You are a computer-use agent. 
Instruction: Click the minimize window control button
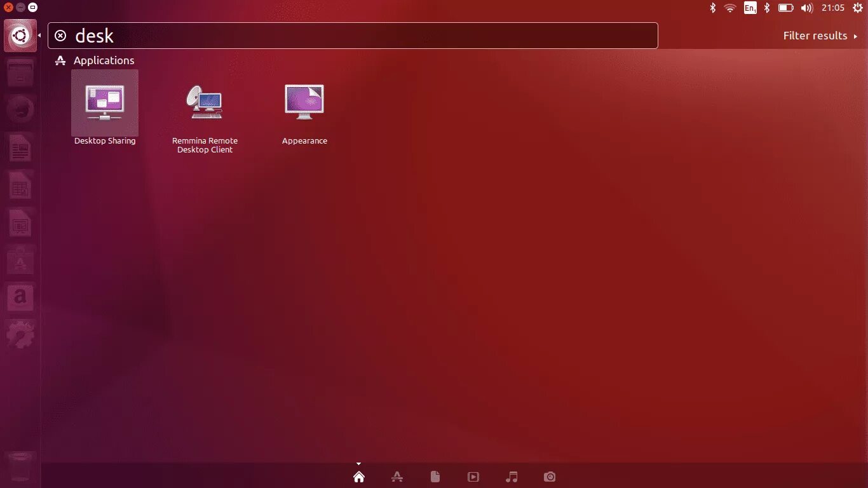click(20, 8)
